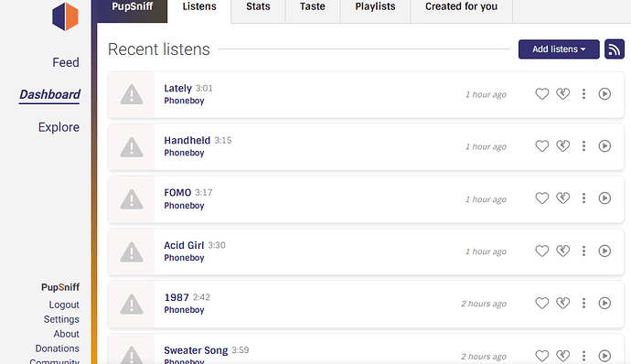This screenshot has height=364, width=631.
Task: Click the Logout link
Action: click(x=64, y=305)
